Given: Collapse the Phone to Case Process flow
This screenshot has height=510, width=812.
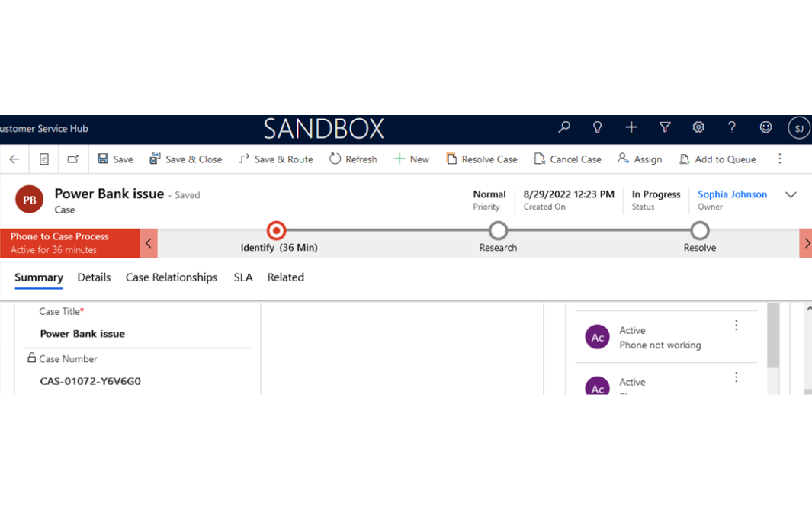Looking at the screenshot, I should [x=149, y=243].
